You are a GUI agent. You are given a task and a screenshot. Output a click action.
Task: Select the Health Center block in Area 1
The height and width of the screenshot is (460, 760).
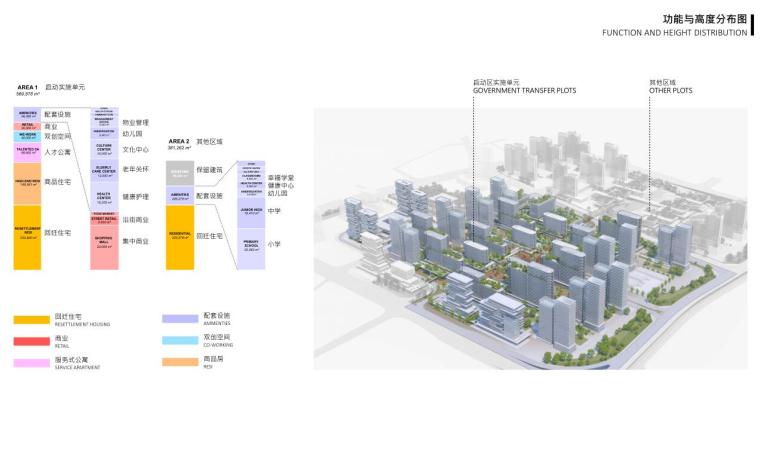[x=104, y=197]
